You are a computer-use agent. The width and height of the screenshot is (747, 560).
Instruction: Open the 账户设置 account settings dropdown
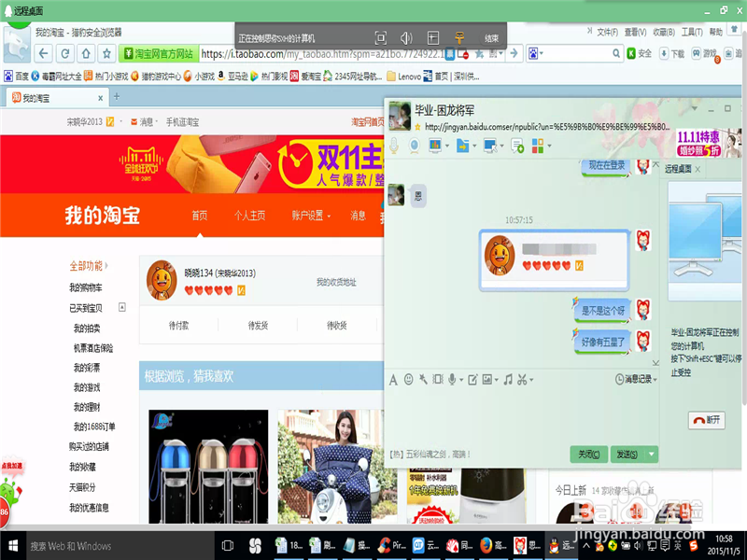[x=309, y=216]
